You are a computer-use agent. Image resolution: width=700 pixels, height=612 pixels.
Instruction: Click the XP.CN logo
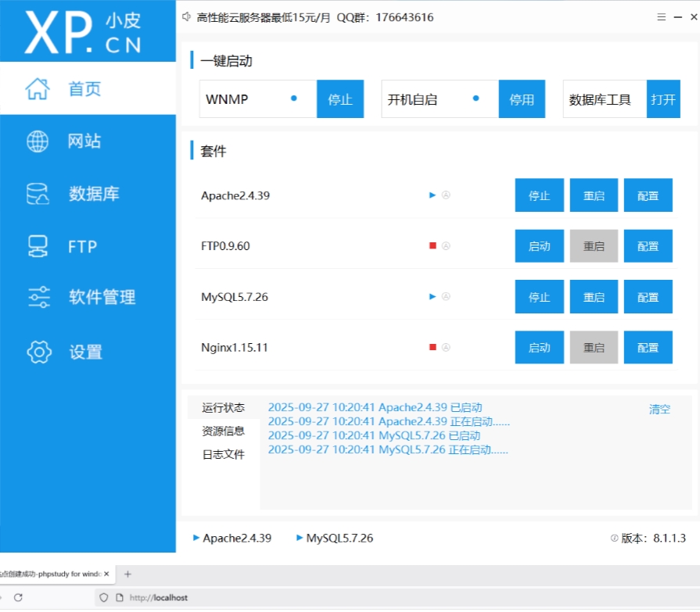click(x=83, y=32)
